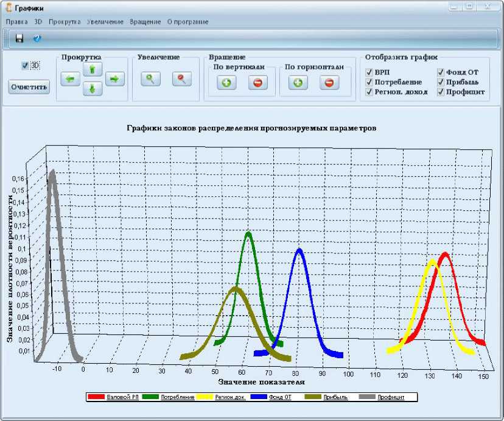Click legend label Валовой РП
Viewport: 504px width, 421px height.
point(122,397)
